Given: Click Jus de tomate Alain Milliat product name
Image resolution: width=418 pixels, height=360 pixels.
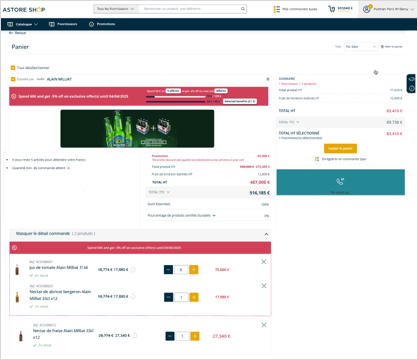Looking at the screenshot, I should (59, 268).
